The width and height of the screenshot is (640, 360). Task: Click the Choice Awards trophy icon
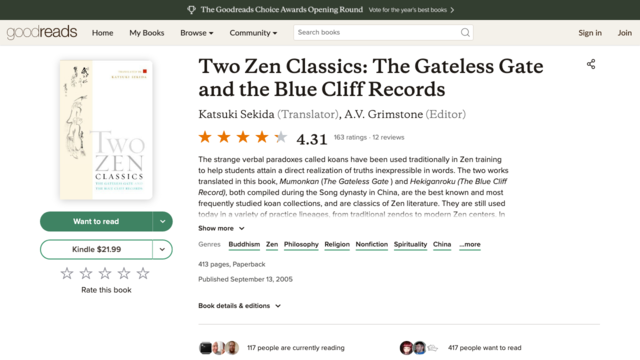[191, 10]
